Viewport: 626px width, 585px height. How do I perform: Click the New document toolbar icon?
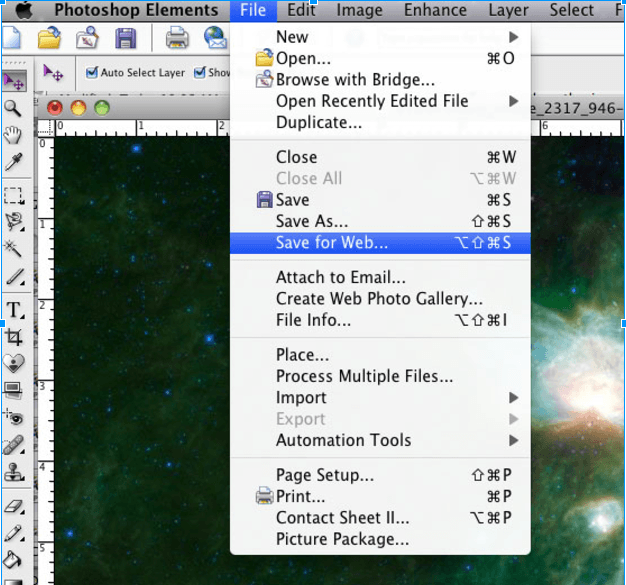(x=11, y=38)
